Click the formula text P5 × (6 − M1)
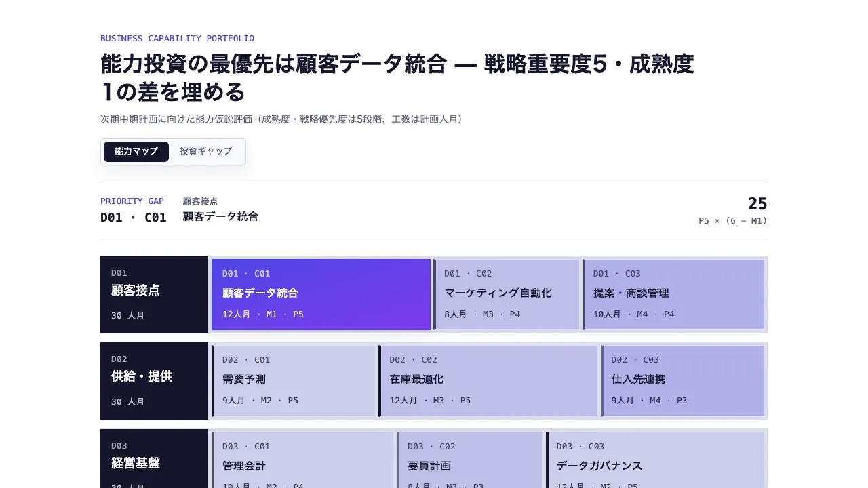Viewport: 868px width, 488px height. (x=733, y=221)
